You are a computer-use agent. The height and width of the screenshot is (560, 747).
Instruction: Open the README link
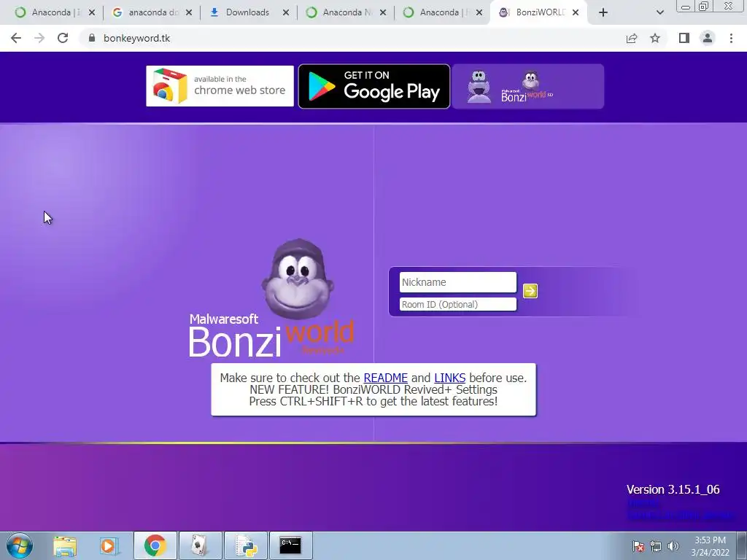[385, 378]
